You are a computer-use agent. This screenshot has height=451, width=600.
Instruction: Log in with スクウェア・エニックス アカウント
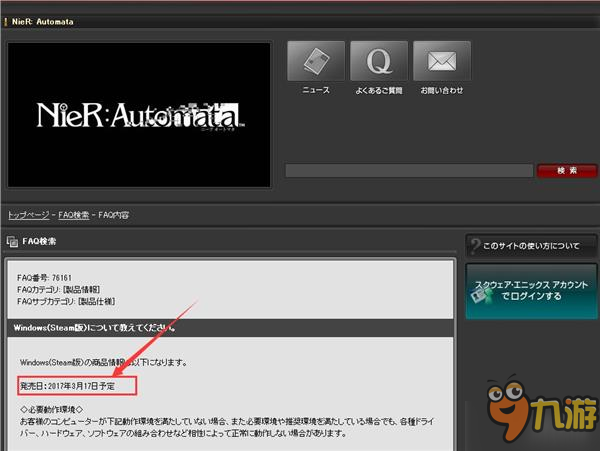(x=546, y=290)
